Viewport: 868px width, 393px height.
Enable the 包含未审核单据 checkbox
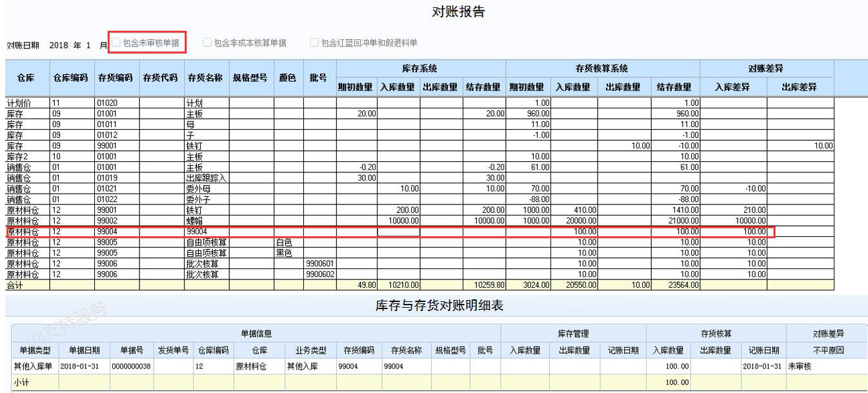click(x=117, y=43)
